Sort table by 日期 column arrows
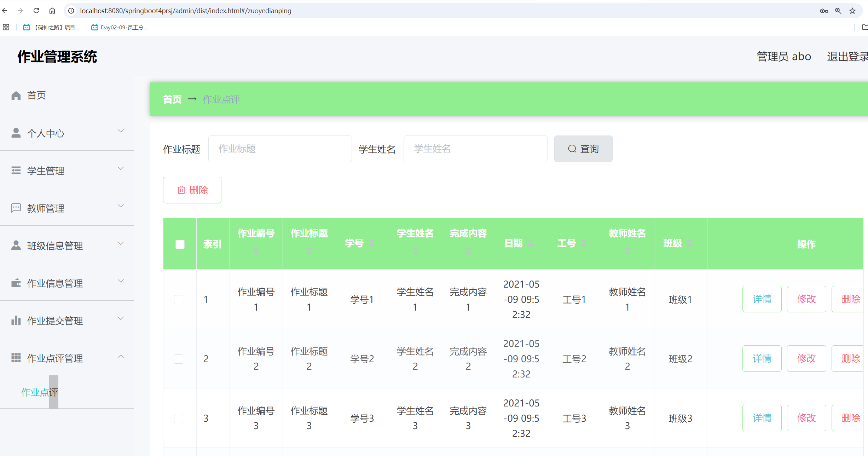 point(531,243)
